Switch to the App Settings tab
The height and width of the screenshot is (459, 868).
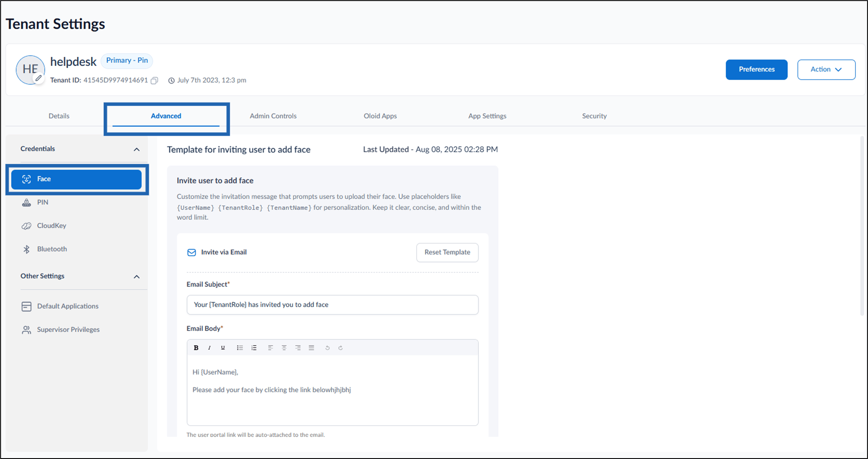(x=487, y=116)
